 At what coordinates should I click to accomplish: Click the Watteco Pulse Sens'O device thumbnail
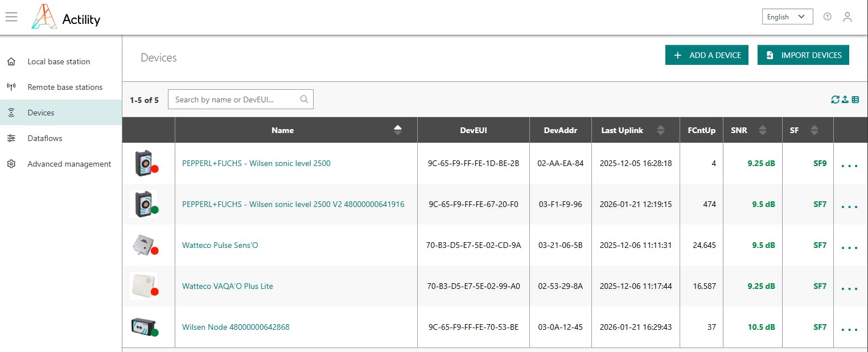click(143, 245)
